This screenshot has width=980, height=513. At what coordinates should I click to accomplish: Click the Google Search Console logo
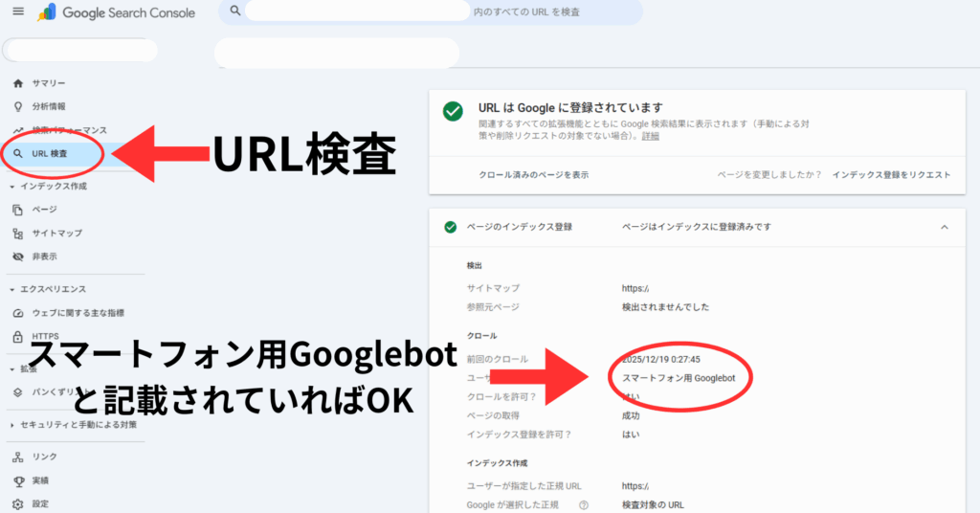point(116,12)
